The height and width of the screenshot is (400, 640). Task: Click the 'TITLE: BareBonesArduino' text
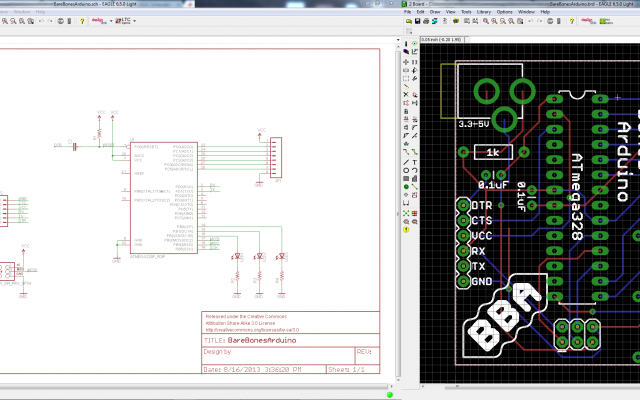pyautogui.click(x=250, y=340)
